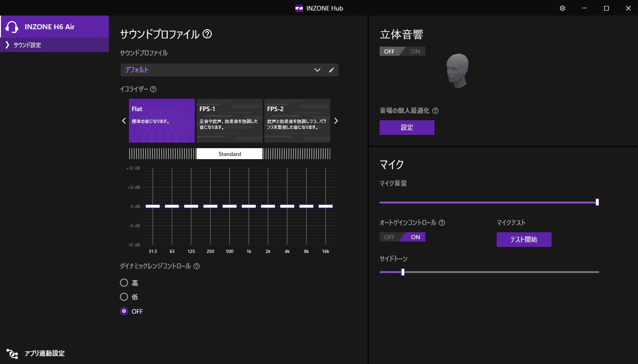
Task: Click the left arrow on the equalizer presets
Action: coord(123,120)
